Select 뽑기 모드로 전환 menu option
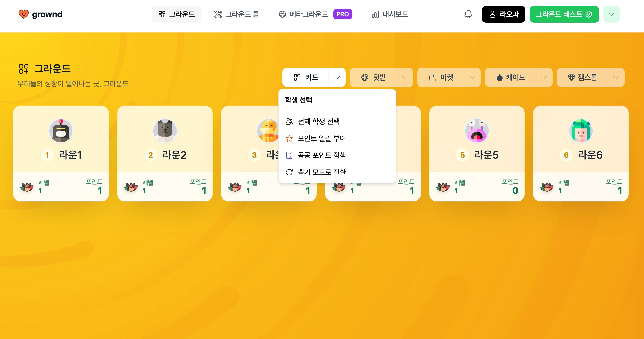 click(337, 172)
